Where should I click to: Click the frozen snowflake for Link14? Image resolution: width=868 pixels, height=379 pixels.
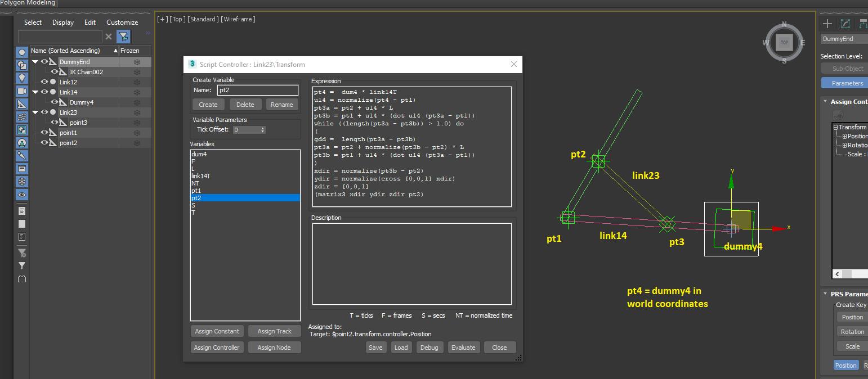136,92
